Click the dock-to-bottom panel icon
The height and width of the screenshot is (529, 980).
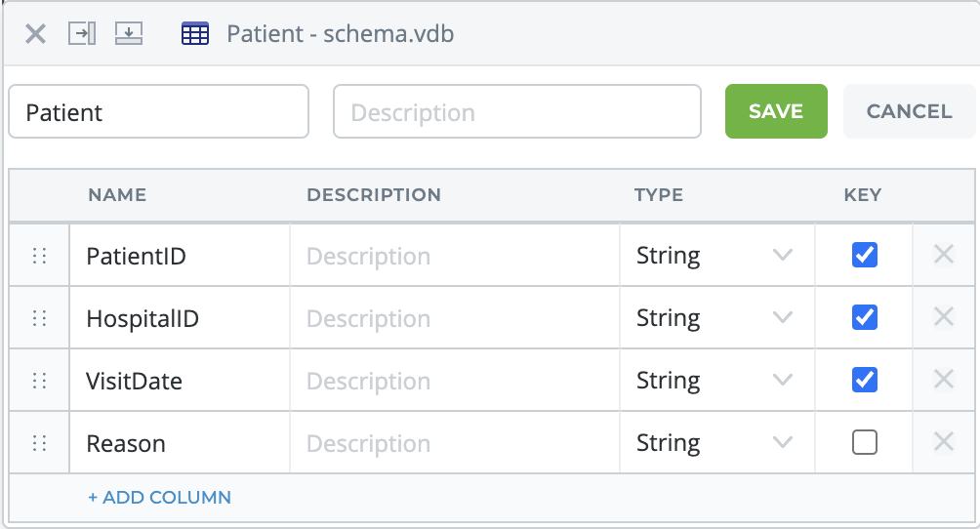click(129, 34)
